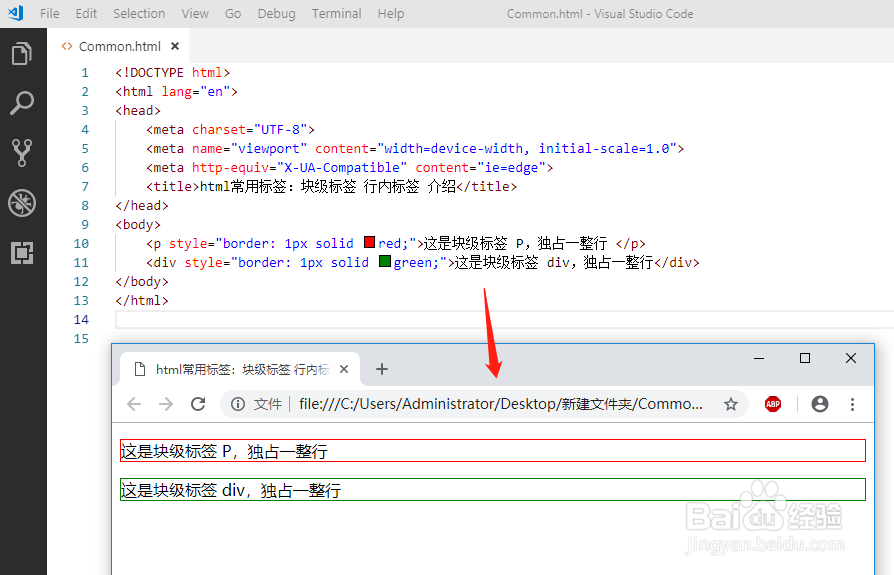Screen dimensions: 894x575
Task: Click the </html> closing tag line
Action: pos(142,300)
